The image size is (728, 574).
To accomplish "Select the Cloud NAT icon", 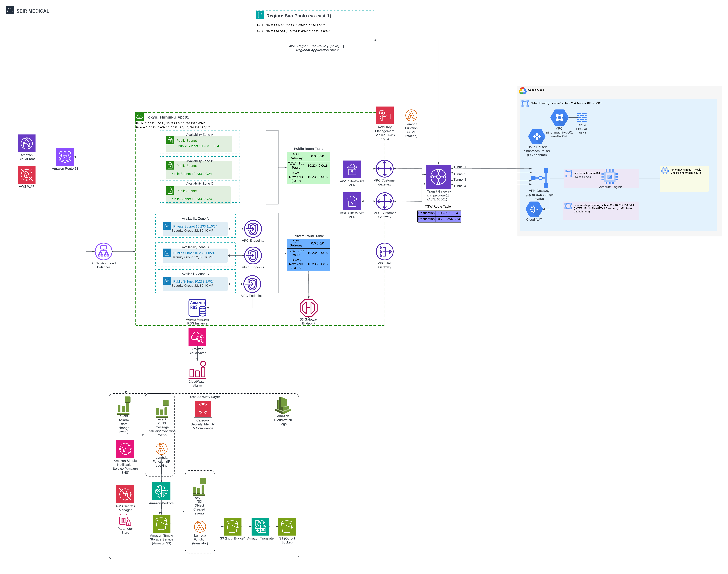I will (x=534, y=209).
